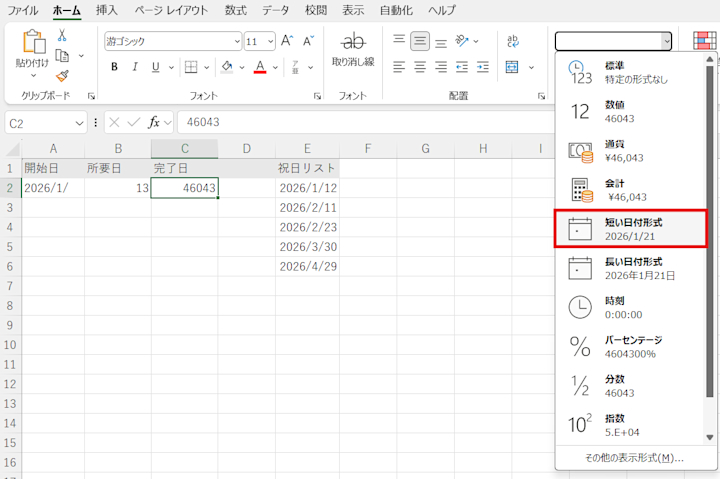This screenshot has height=479, width=720.
Task: Open the ファイル menu tab
Action: coord(22,10)
